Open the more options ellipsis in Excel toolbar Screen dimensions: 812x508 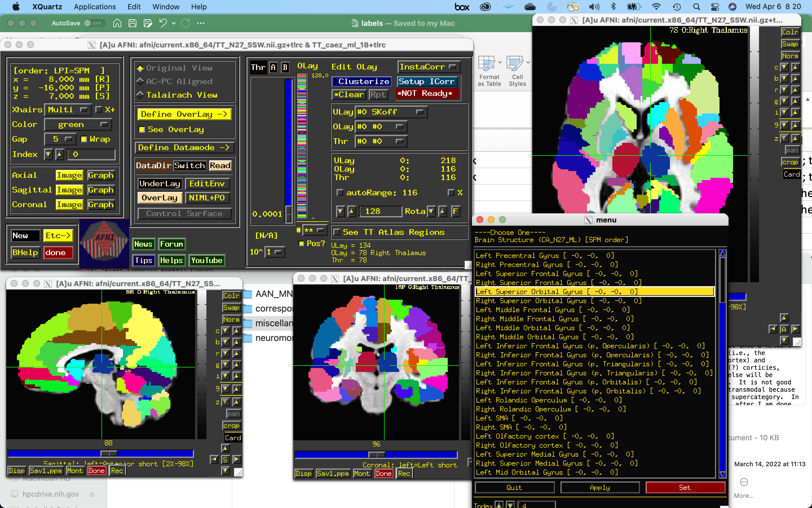201,23
